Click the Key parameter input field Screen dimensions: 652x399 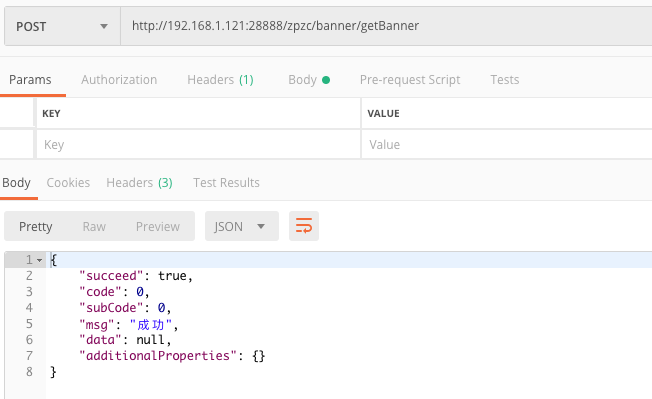pyautogui.click(x=198, y=144)
